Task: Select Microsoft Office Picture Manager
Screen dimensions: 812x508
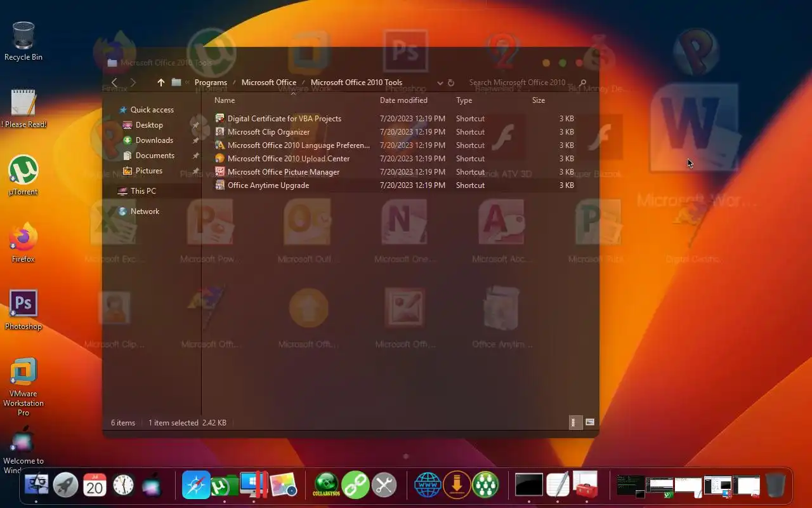Action: (x=278, y=172)
